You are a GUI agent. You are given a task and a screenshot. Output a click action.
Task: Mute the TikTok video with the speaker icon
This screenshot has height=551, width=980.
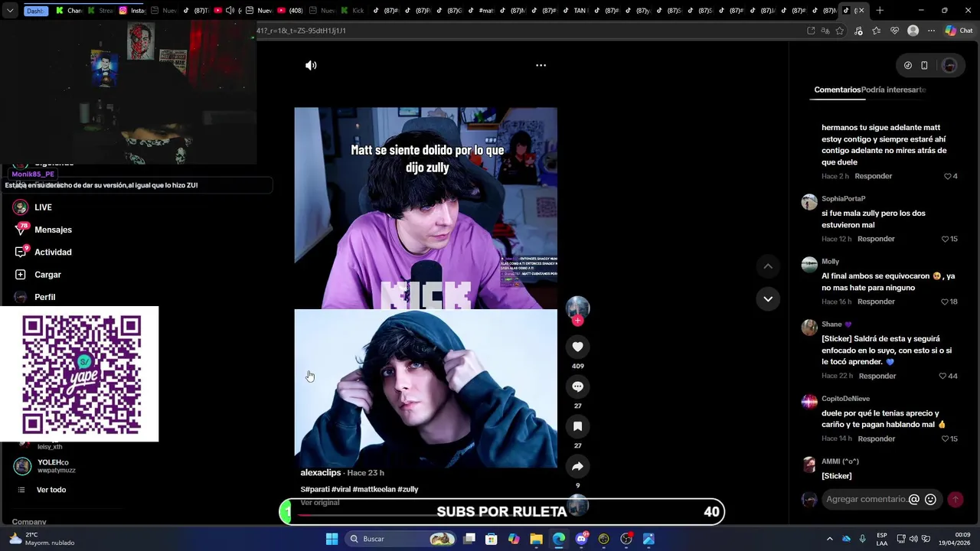pyautogui.click(x=311, y=66)
